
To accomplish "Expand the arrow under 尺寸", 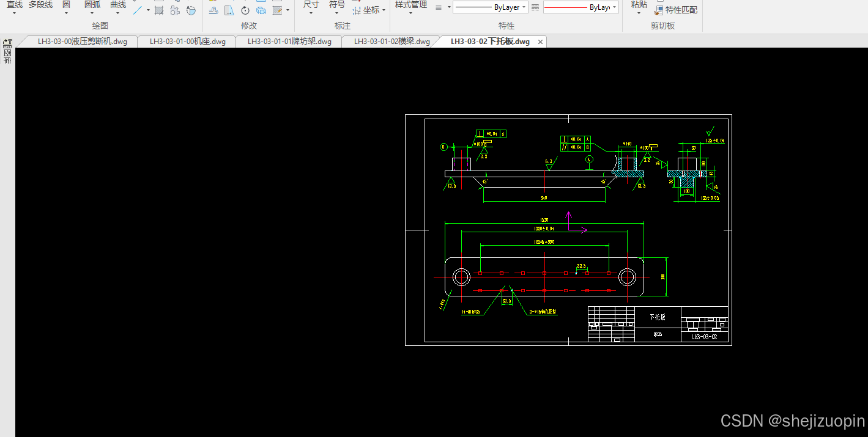I will pos(311,13).
